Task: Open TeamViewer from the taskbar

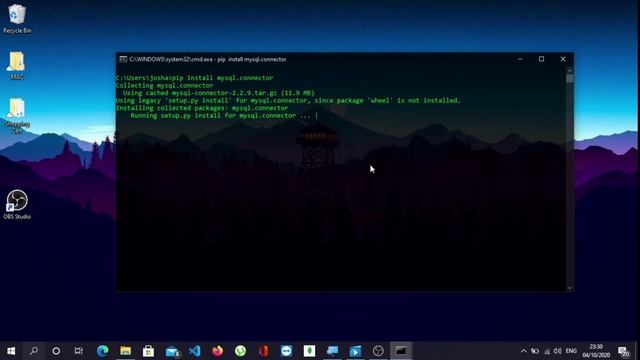Action: click(x=287, y=351)
